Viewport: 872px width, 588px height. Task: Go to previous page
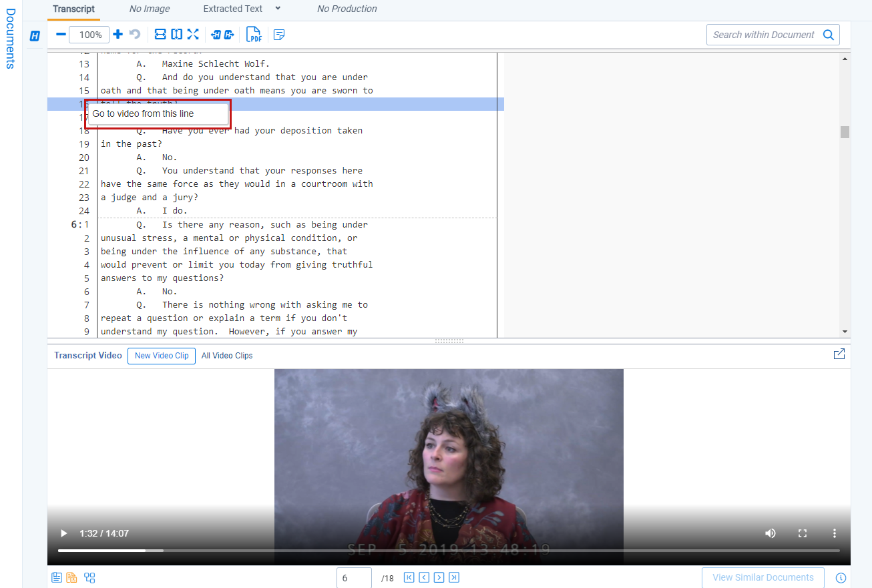pos(424,577)
